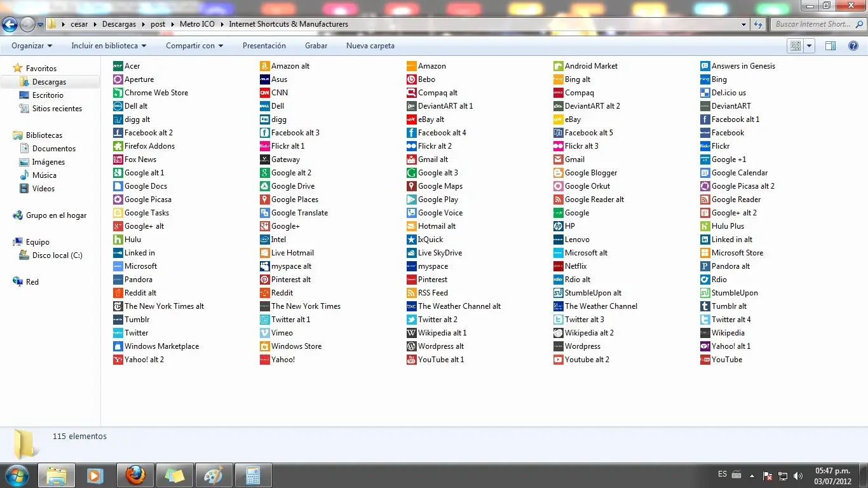868x488 pixels.
Task: Expand the Incluir en biblioteca dropdown
Action: pyautogui.click(x=109, y=46)
